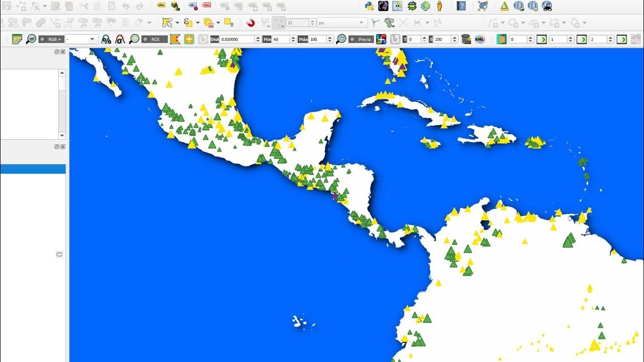Apply cumulative cut percent stretch icon

(106, 39)
